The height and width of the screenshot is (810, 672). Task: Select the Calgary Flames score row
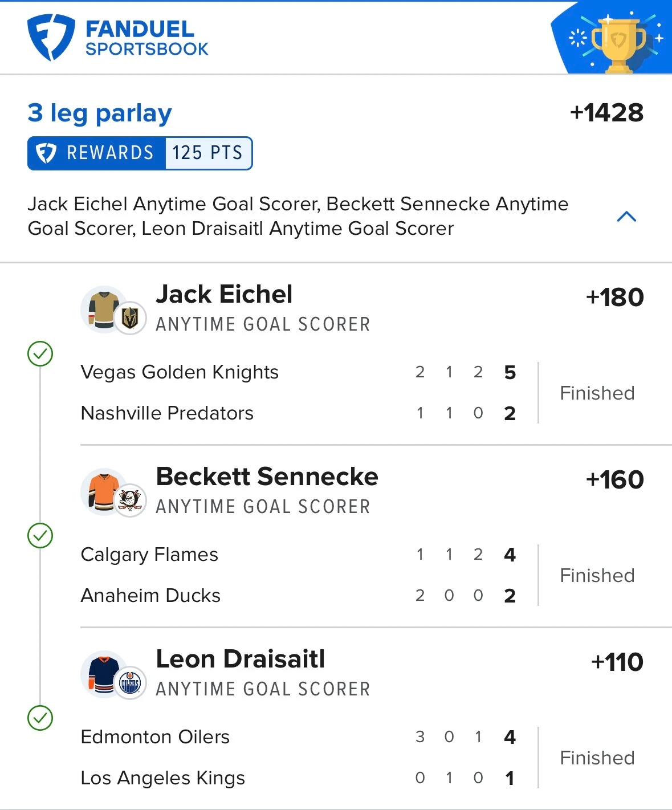[299, 555]
